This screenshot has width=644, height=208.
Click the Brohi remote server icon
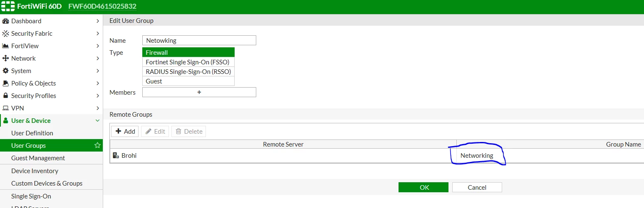(116, 156)
